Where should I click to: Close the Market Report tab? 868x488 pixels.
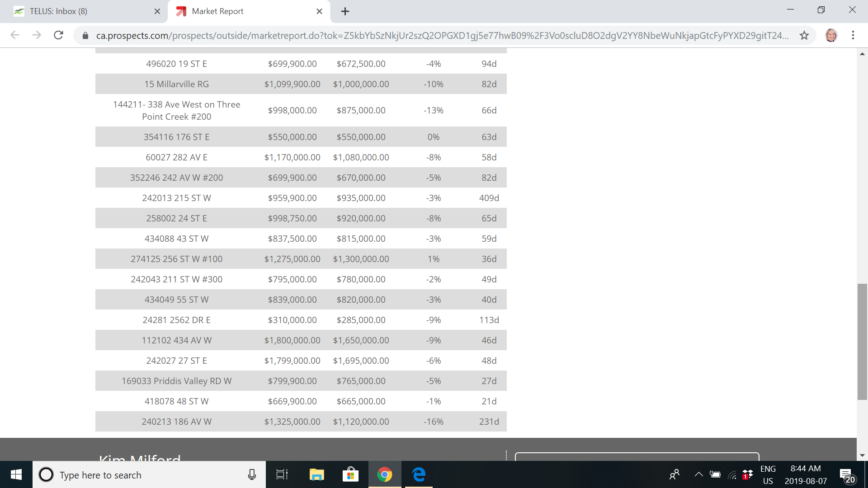(x=319, y=11)
